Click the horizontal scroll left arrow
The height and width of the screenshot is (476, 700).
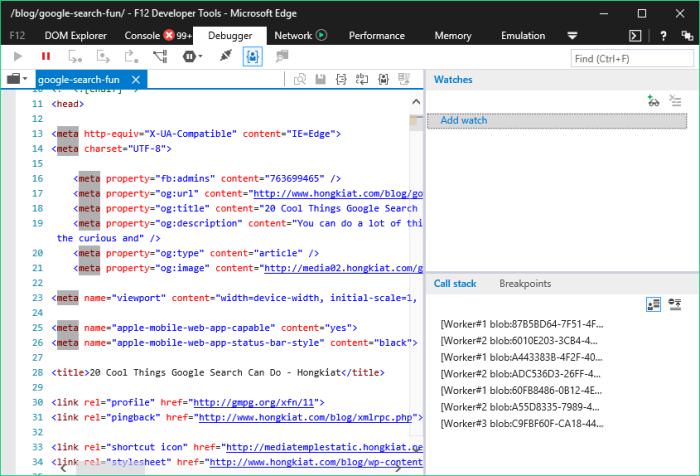(64, 468)
